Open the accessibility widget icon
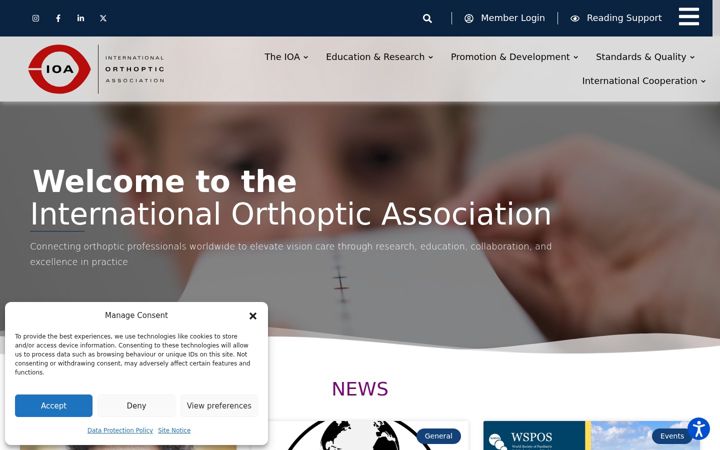 [x=698, y=429]
